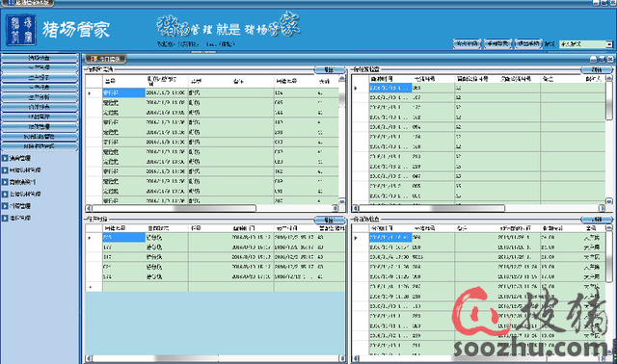The height and width of the screenshot is (364, 617).
Task: Click the export button on the upper-left panel
Action: pyautogui.click(x=330, y=69)
